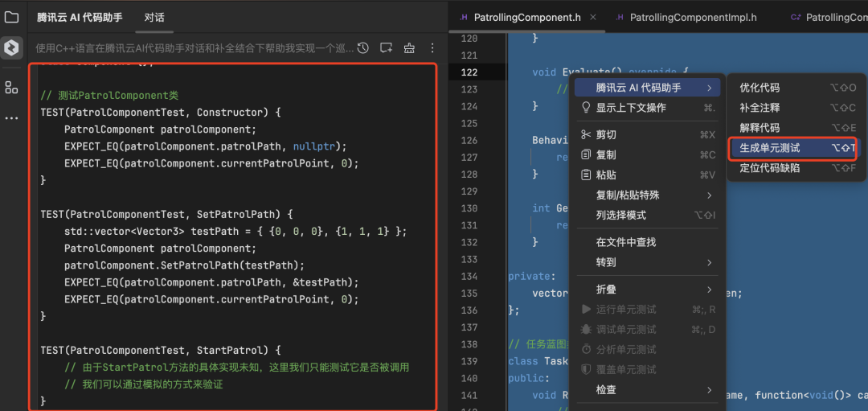868x411 pixels.
Task: Click 'patrolComponent.SetPatrolPath(testPath);' line
Action: [x=184, y=265]
